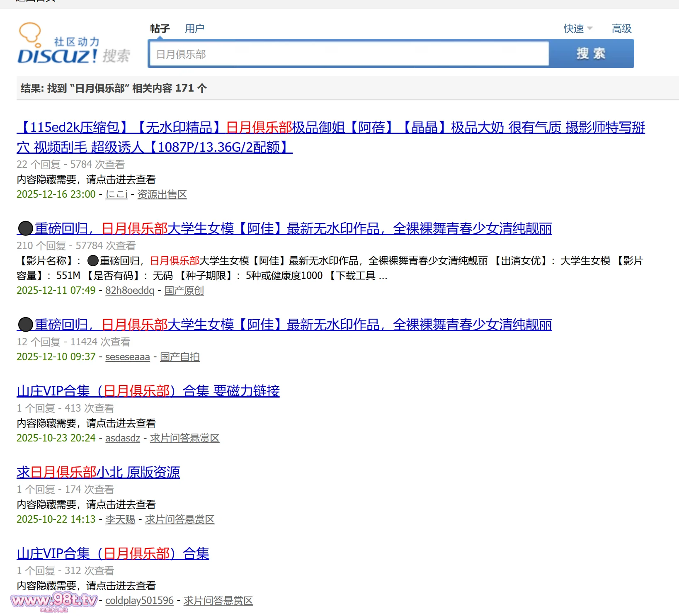The image size is (679, 616).
Task: Open author にこi's profile
Action: [x=116, y=194]
